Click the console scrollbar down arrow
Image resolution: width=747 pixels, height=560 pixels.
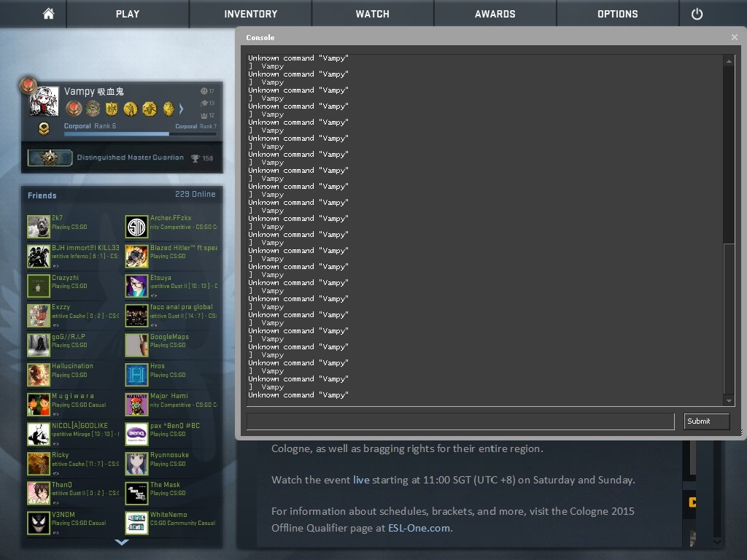click(729, 401)
